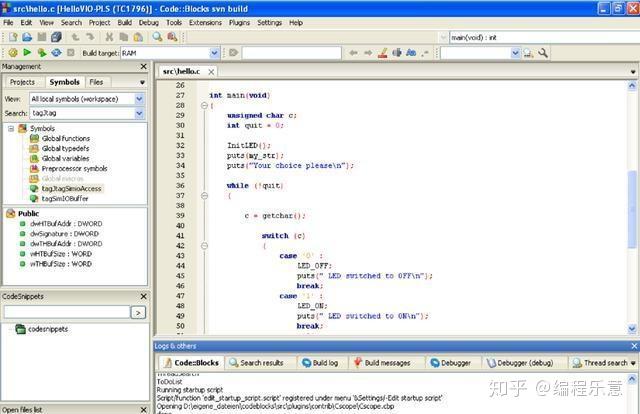Image resolution: width=640 pixels, height=414 pixels.
Task: Click the Open file toolbar icon
Action: [x=26, y=37]
